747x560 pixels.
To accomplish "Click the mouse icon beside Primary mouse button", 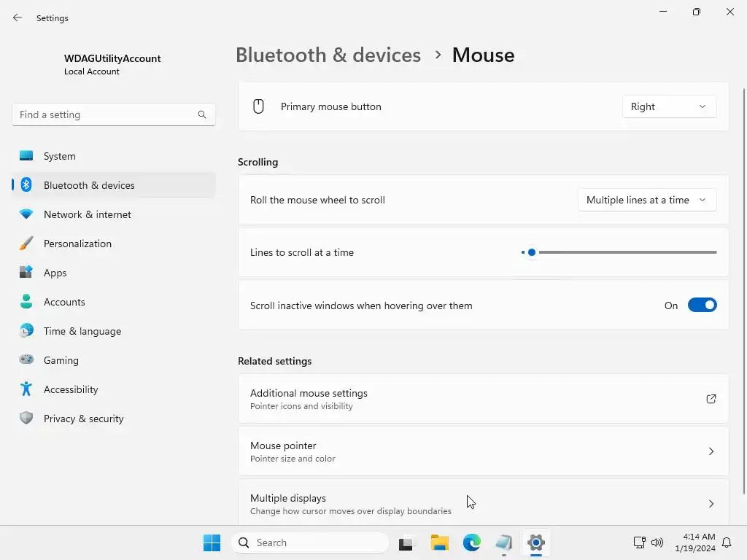I will pyautogui.click(x=258, y=106).
